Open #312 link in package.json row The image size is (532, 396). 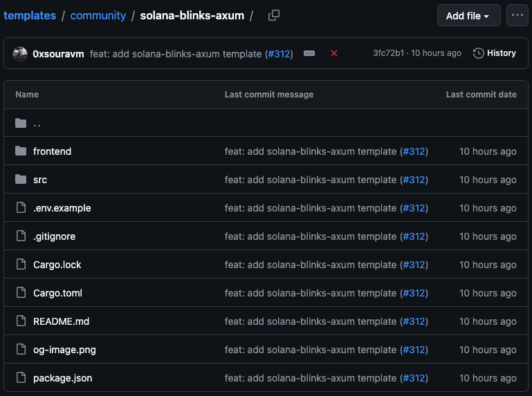(x=414, y=378)
